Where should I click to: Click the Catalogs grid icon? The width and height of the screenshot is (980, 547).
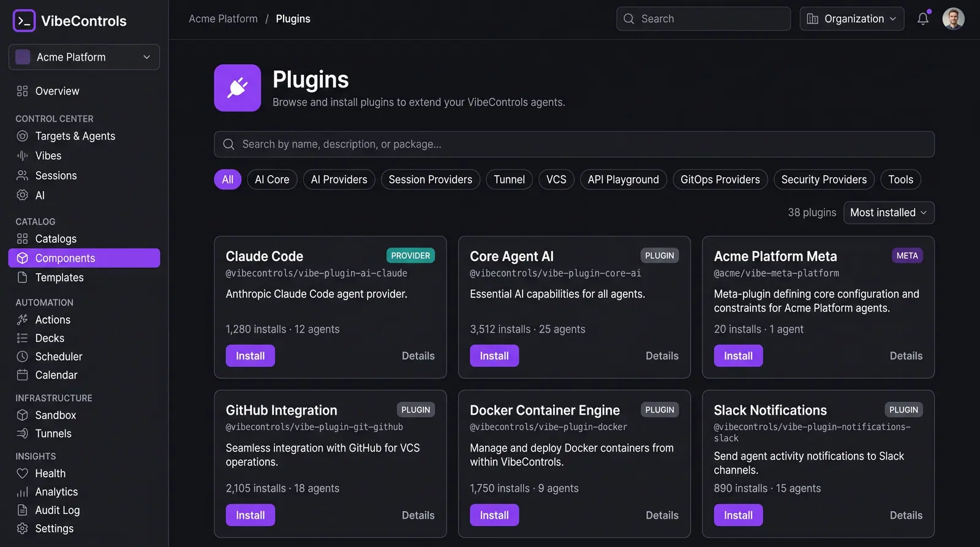click(23, 239)
